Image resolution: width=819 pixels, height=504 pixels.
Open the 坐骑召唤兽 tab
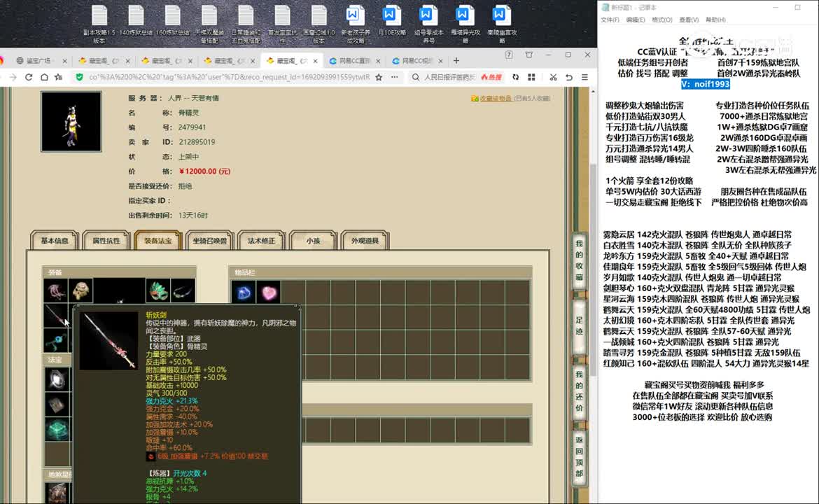209,241
